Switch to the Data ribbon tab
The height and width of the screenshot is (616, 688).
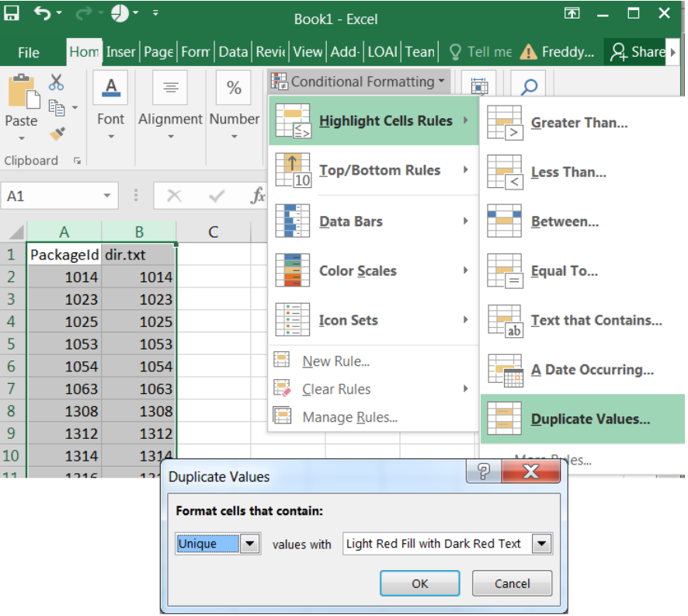233,52
